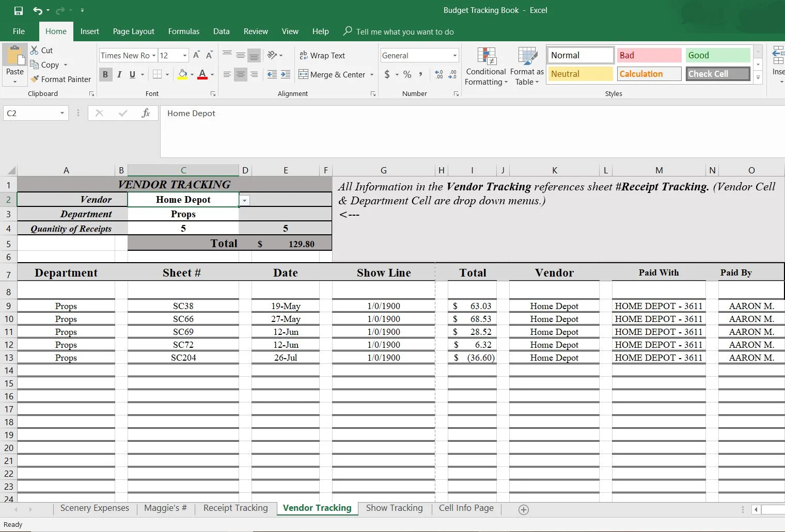Click Increase Decimal
This screenshot has width=785, height=532.
pos(438,74)
